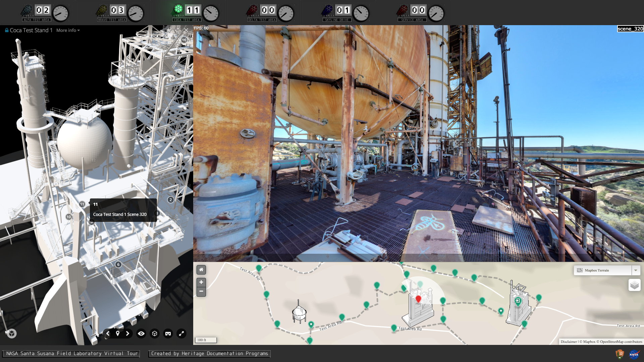The width and height of the screenshot is (644, 362).
Task: Select the Alfa Test Area tab
Action: coord(45,13)
